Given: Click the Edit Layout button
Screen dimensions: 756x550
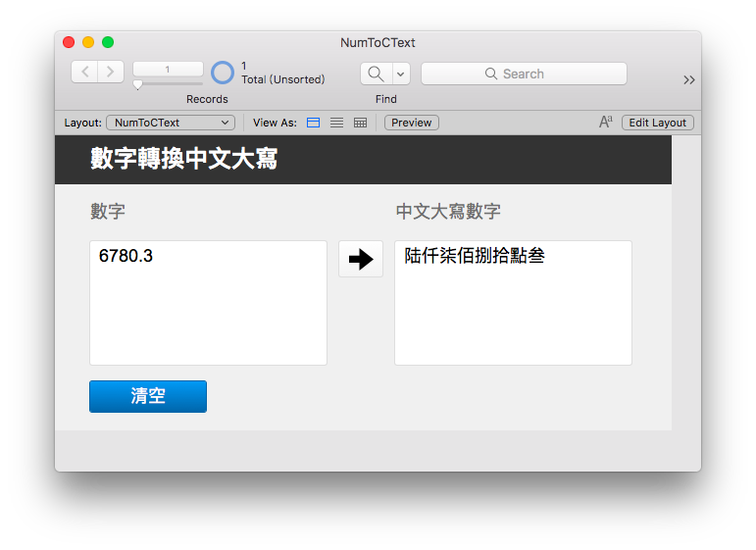Looking at the screenshot, I should pyautogui.click(x=657, y=123).
